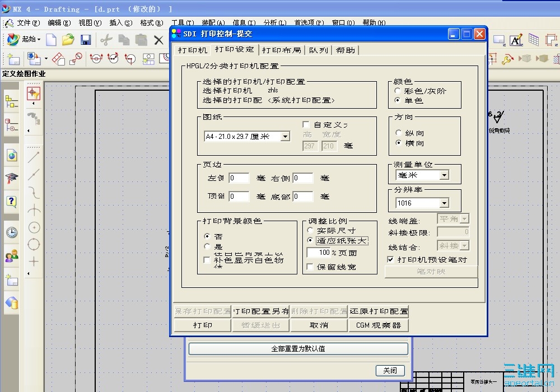Open the Help question mark sidebar icon
This screenshot has height=392, width=560.
click(x=11, y=202)
